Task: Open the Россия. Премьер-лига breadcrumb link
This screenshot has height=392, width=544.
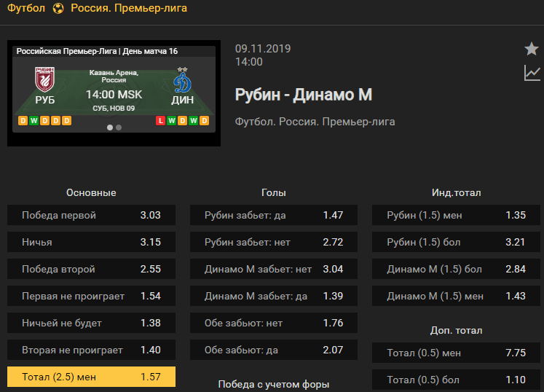Action: point(129,8)
